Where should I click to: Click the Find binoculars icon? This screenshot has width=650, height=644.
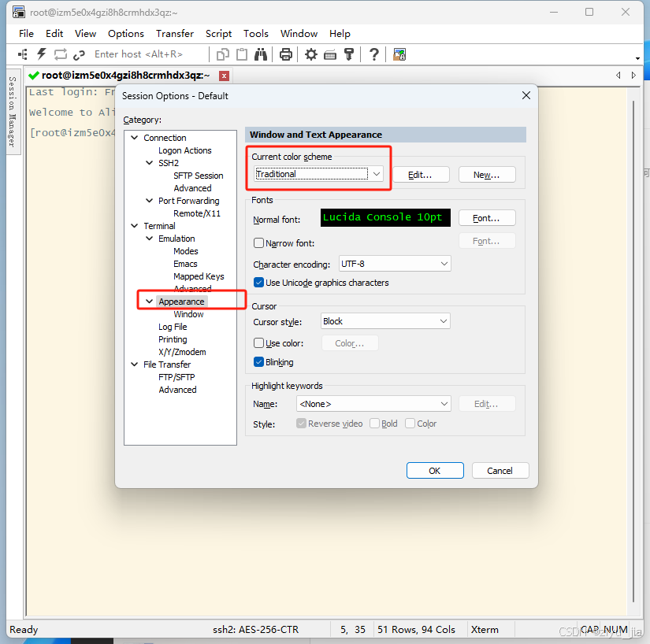[261, 54]
